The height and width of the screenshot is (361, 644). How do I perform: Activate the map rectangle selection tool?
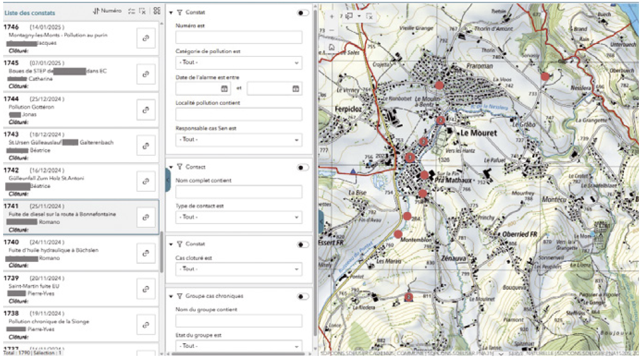point(350,15)
